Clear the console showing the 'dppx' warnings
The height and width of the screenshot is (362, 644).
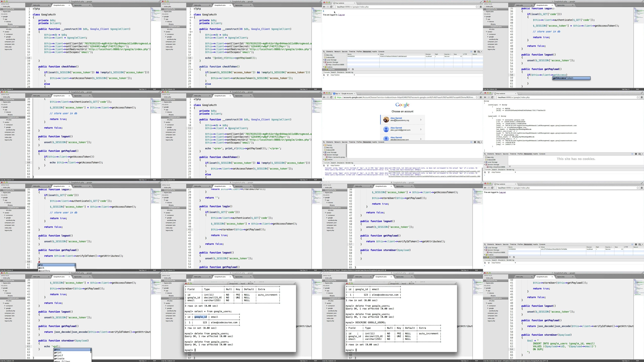pos(324,166)
